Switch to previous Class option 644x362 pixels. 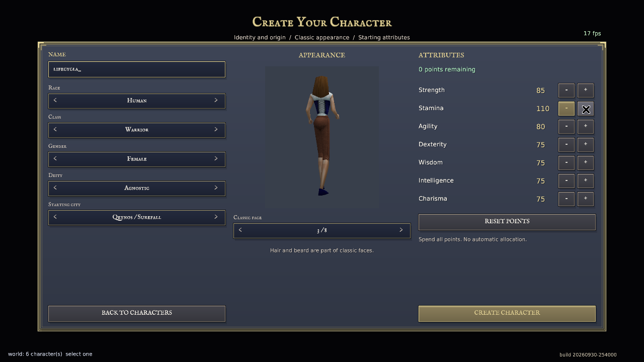55,130
